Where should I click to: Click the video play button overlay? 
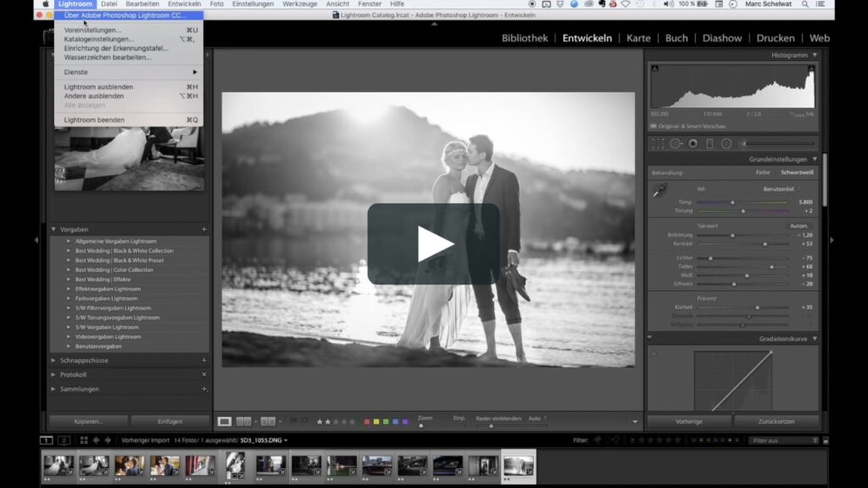pyautogui.click(x=433, y=244)
